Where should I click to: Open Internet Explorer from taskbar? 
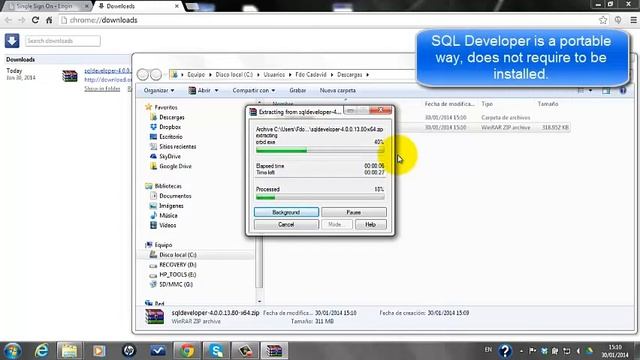(x=41, y=351)
